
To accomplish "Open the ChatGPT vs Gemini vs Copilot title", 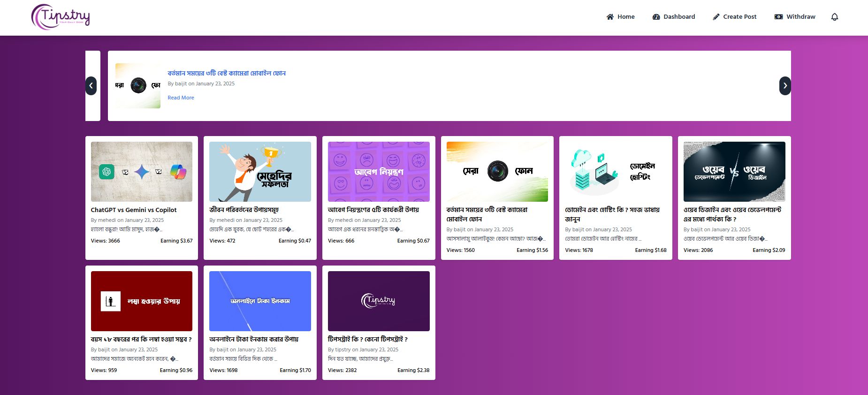I will pos(134,210).
